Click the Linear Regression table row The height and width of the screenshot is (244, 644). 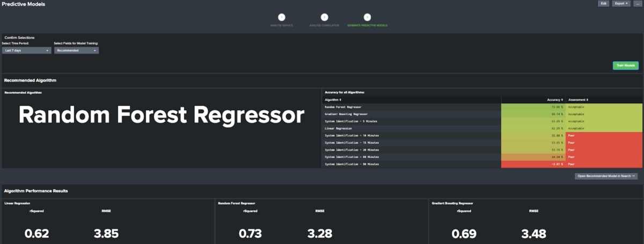click(x=482, y=128)
